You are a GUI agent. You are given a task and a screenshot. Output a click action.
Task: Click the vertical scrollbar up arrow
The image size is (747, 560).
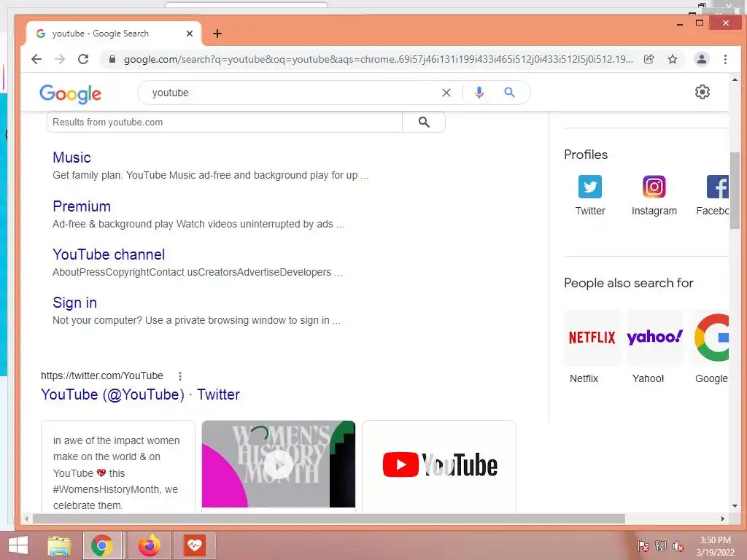pyautogui.click(x=735, y=79)
